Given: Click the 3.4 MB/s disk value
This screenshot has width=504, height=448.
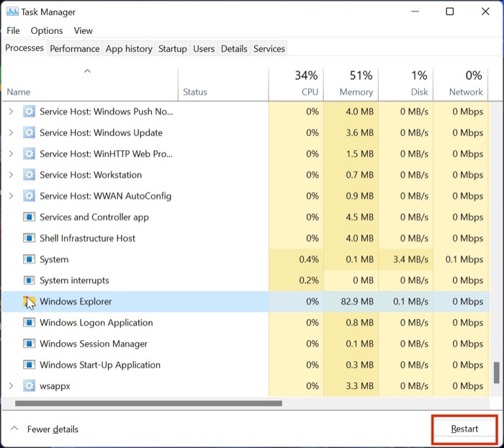Looking at the screenshot, I should coord(410,259).
